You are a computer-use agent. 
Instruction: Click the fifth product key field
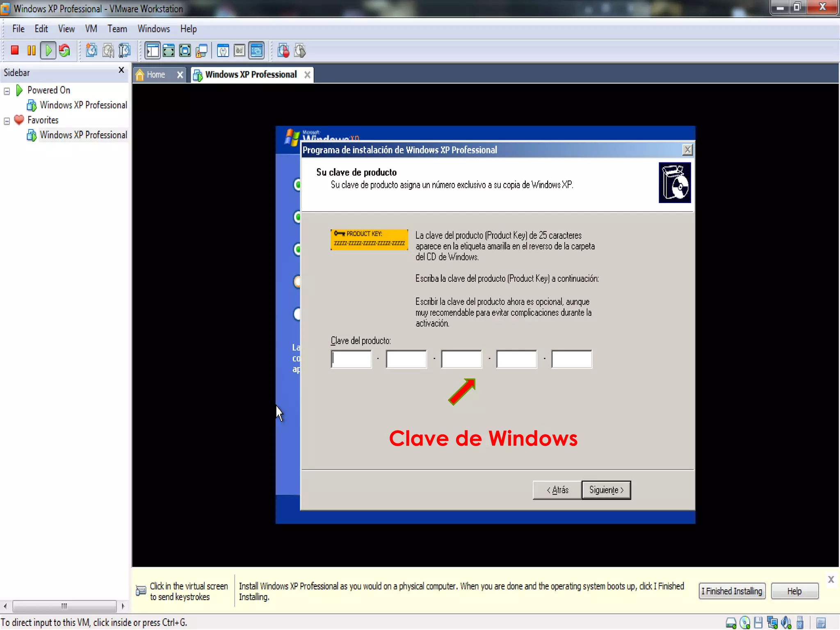point(572,359)
